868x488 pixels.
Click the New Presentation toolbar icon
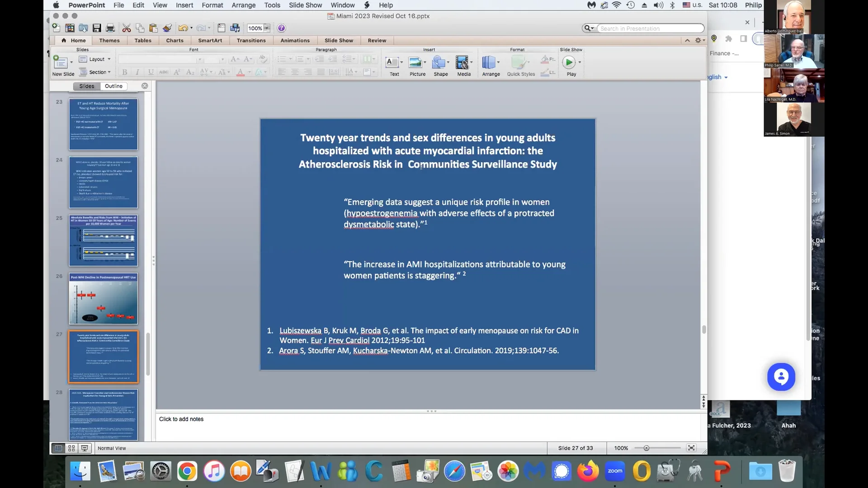(x=56, y=28)
